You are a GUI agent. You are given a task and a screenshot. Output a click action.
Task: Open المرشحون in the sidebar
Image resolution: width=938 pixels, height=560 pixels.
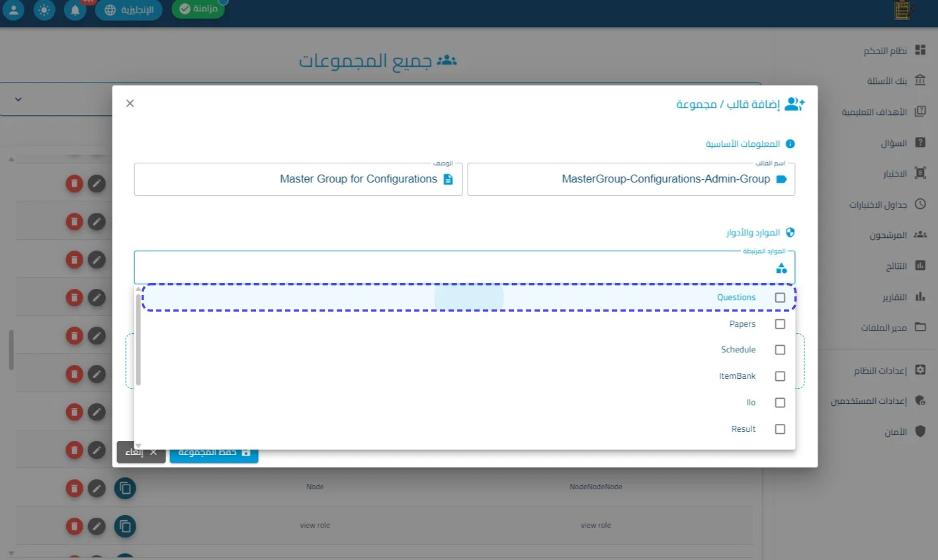click(x=897, y=235)
